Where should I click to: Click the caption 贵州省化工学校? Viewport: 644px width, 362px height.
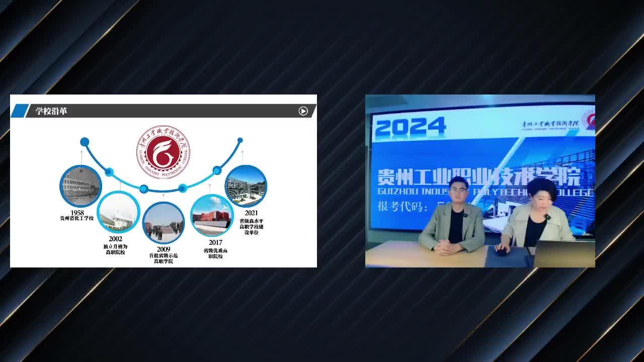[77, 218]
